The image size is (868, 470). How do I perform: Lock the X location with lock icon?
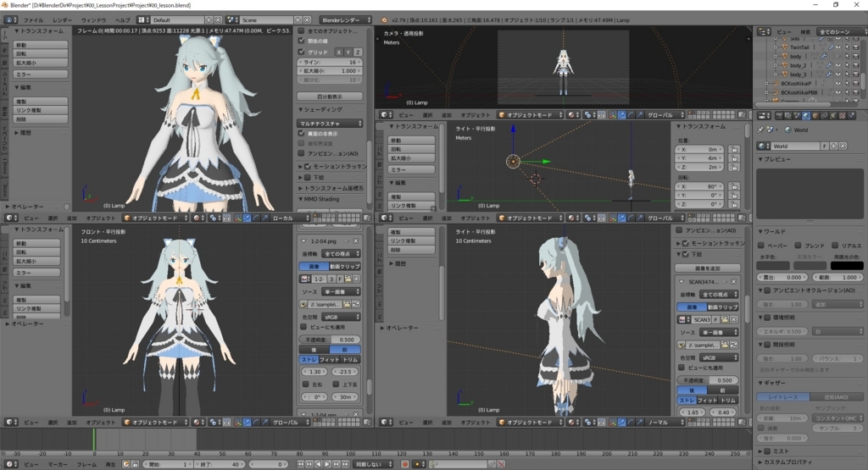tap(734, 149)
